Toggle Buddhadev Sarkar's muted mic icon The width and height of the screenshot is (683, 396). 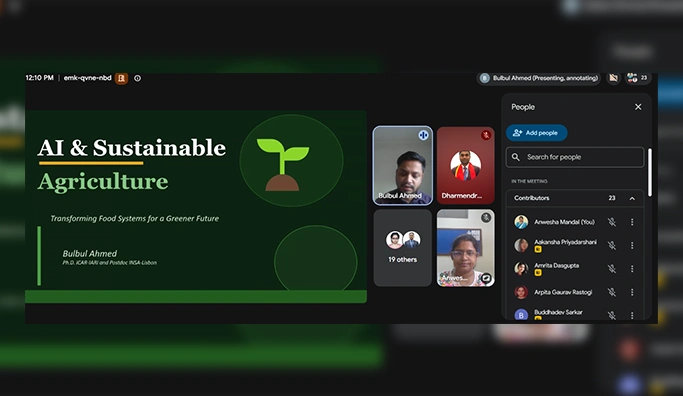(612, 315)
